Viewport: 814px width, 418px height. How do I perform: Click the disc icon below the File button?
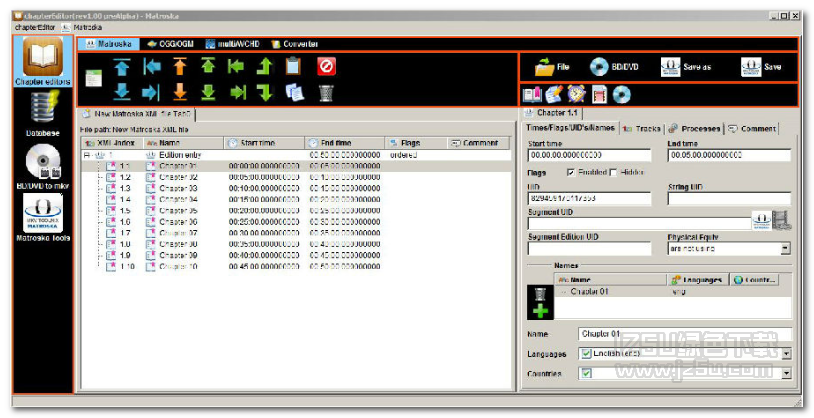point(621,95)
